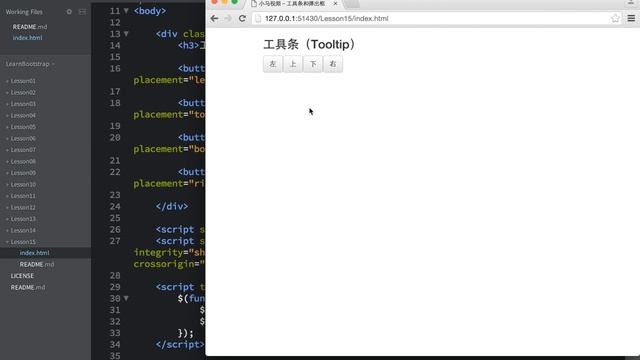Image resolution: width=640 pixels, height=360 pixels.
Task: Click the heading 工具条（Tooltip）
Action: tap(311, 44)
